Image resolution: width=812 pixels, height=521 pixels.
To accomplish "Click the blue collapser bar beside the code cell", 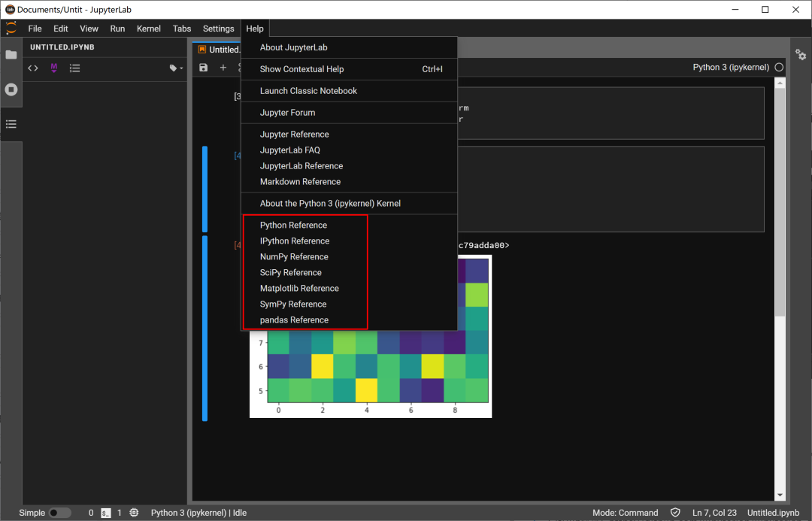I will tap(205, 189).
